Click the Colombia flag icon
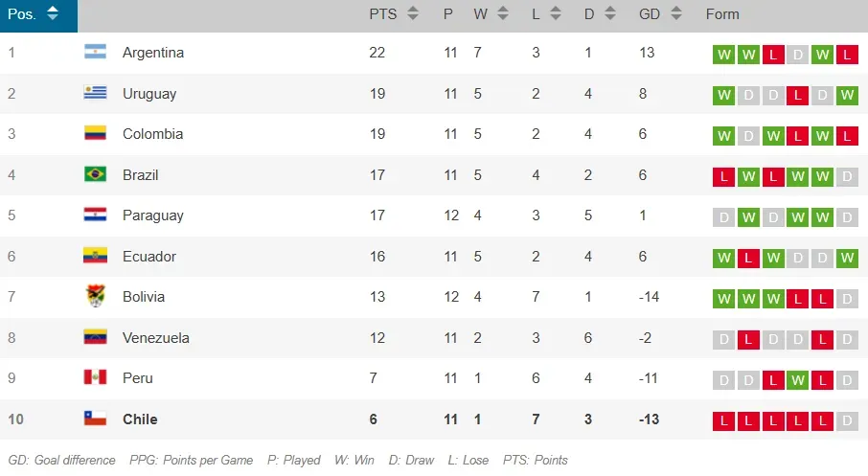The width and height of the screenshot is (868, 476). point(95,134)
